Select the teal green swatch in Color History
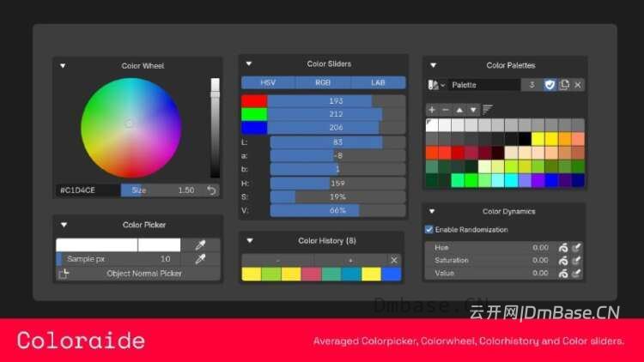Screen dimensions: 644x362 point(331,275)
